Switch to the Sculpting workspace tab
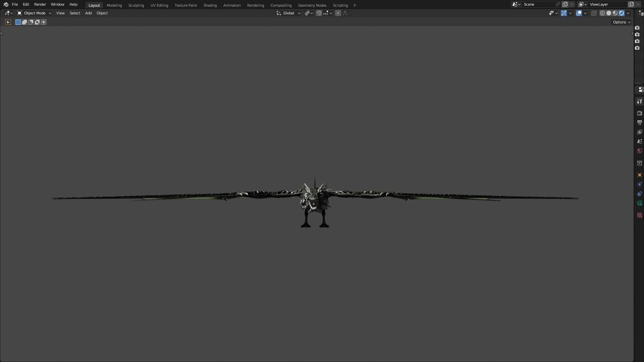644x362 pixels. click(x=136, y=5)
